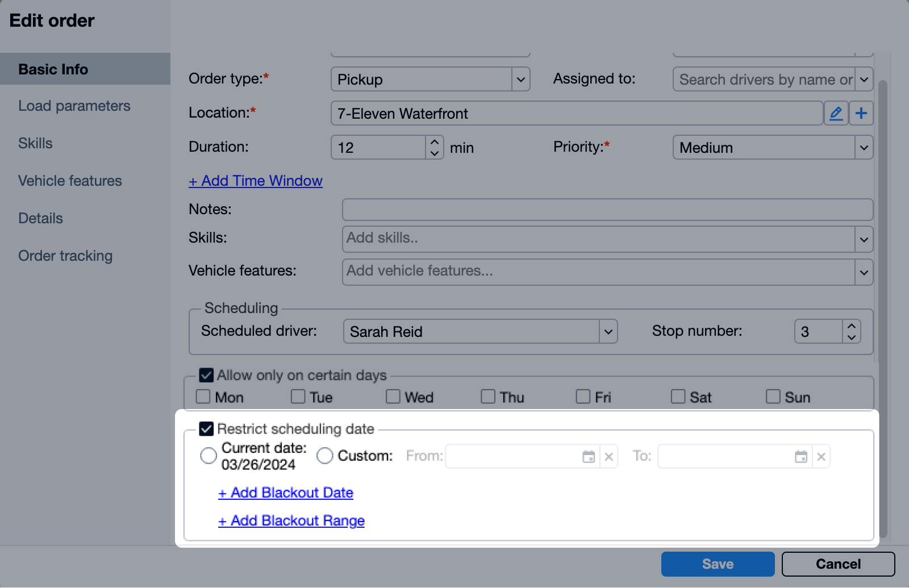Expand the Scheduled driver dropdown
This screenshot has width=909, height=588.
pyautogui.click(x=608, y=332)
